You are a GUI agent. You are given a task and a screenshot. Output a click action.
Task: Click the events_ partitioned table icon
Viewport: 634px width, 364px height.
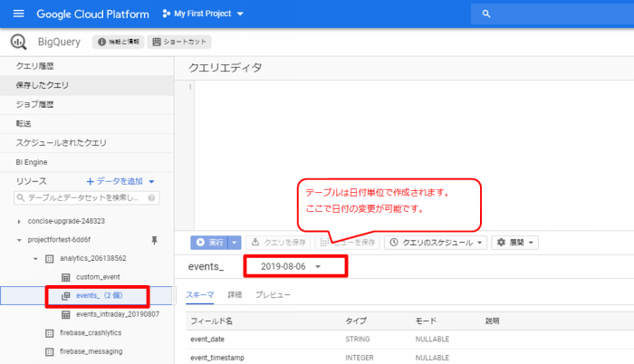[65, 296]
